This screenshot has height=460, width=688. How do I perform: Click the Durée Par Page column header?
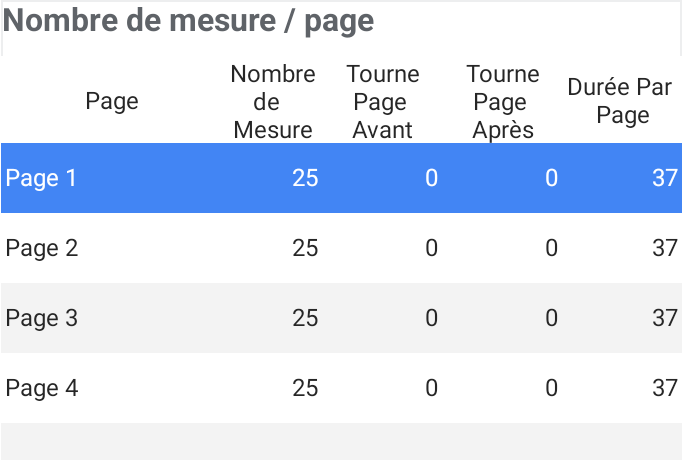pos(620,101)
